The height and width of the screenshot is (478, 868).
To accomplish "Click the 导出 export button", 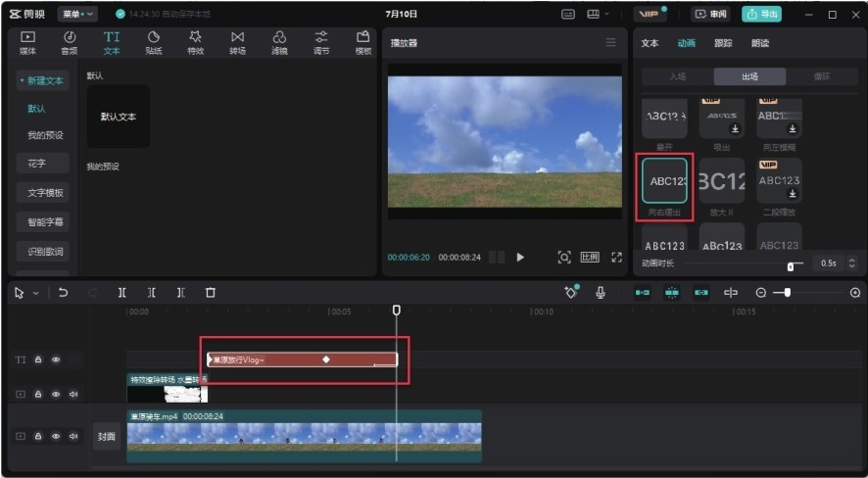I will tap(762, 15).
